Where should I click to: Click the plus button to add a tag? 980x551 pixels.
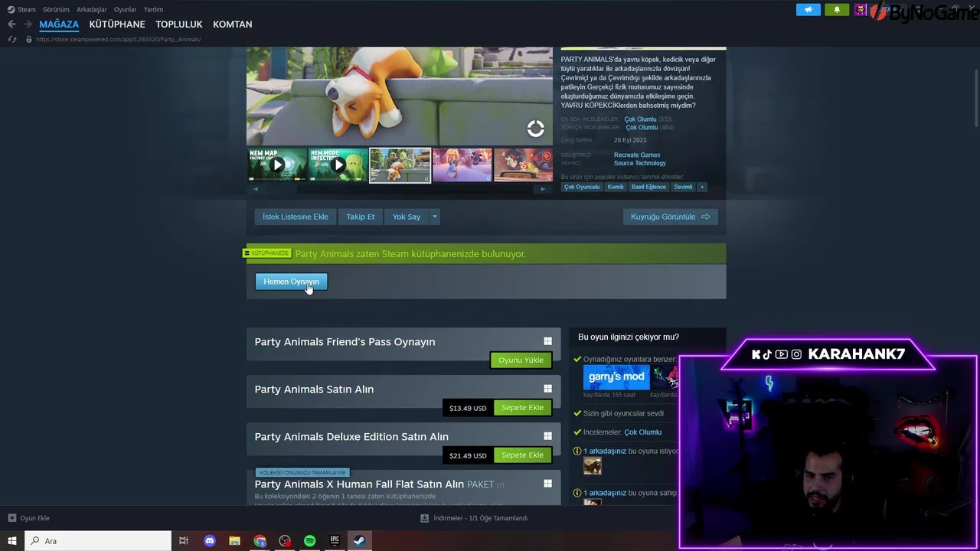tap(701, 187)
